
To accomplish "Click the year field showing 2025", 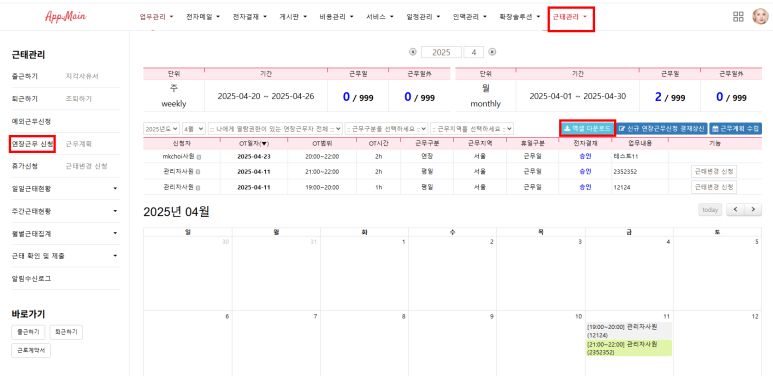I will (x=441, y=52).
